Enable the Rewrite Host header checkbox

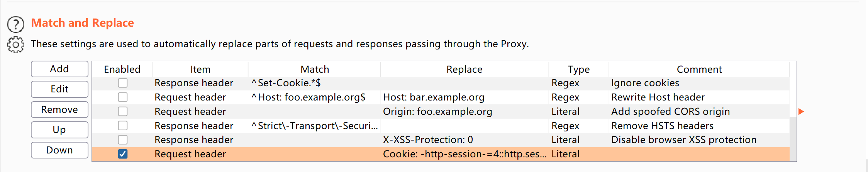pyautogui.click(x=123, y=97)
